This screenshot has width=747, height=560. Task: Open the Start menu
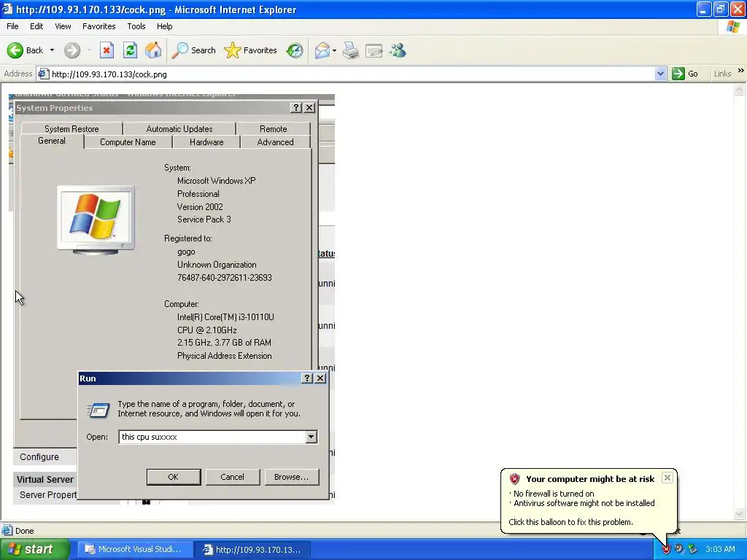(x=34, y=549)
